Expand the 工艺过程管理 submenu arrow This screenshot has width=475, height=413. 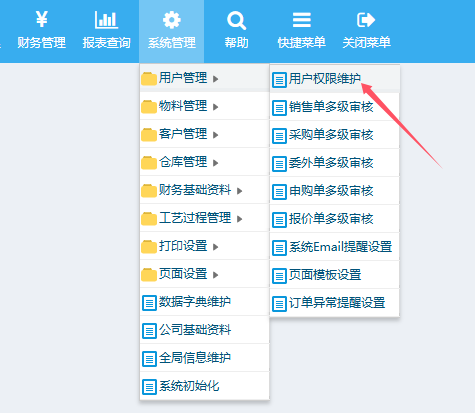(x=239, y=219)
